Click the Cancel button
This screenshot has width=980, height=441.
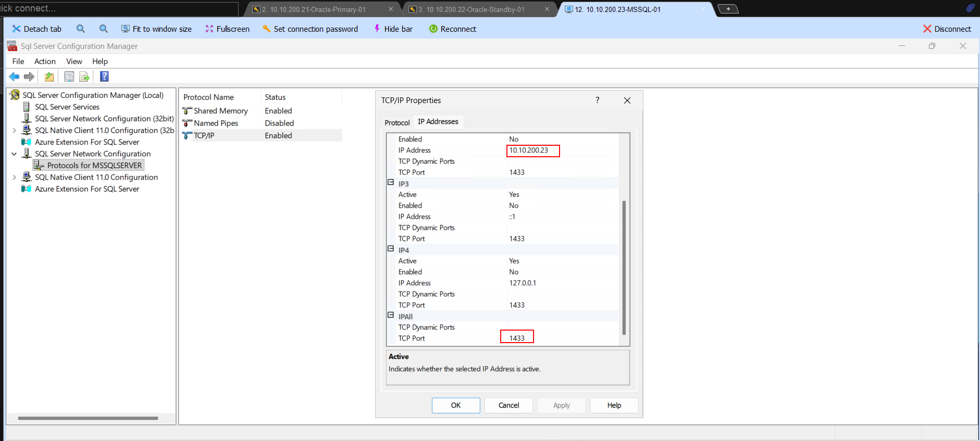pyautogui.click(x=508, y=406)
